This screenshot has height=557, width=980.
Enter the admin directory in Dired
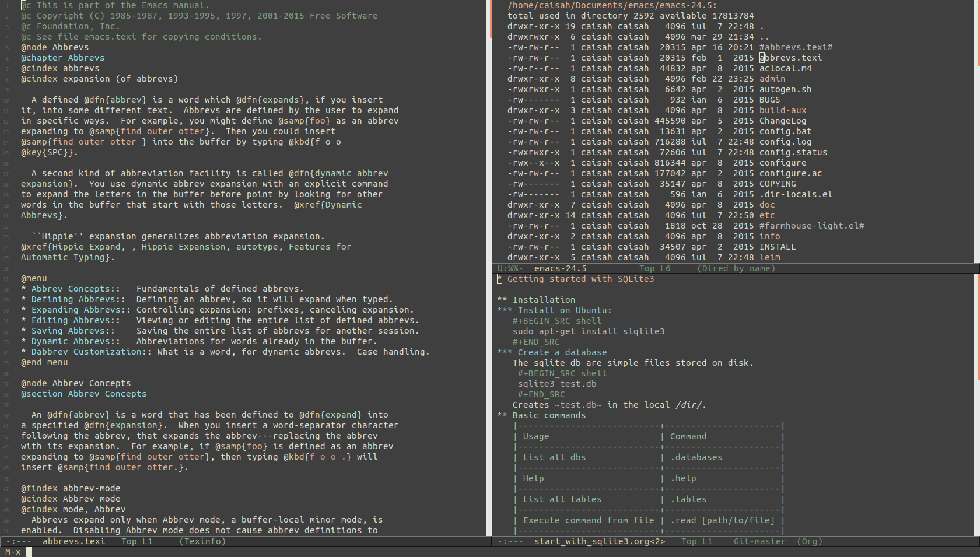[x=772, y=79]
